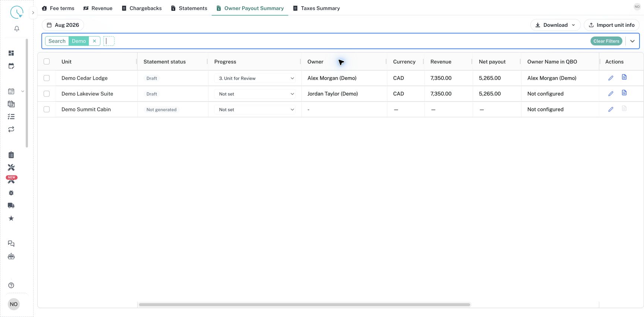Open the robot assistant icon in sidebar

click(x=11, y=256)
